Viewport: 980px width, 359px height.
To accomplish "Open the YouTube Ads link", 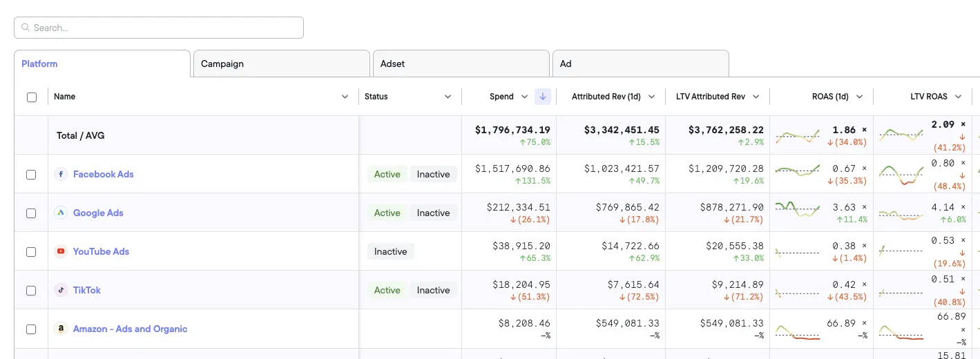I will (101, 251).
